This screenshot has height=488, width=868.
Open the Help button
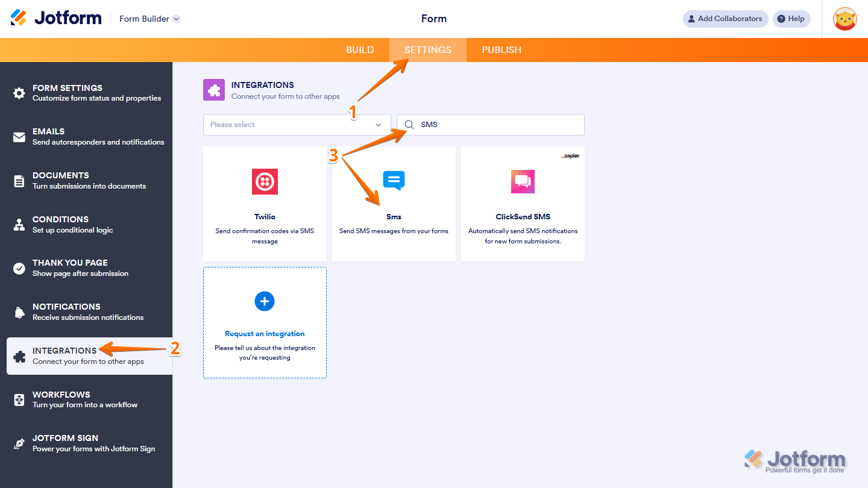point(791,19)
